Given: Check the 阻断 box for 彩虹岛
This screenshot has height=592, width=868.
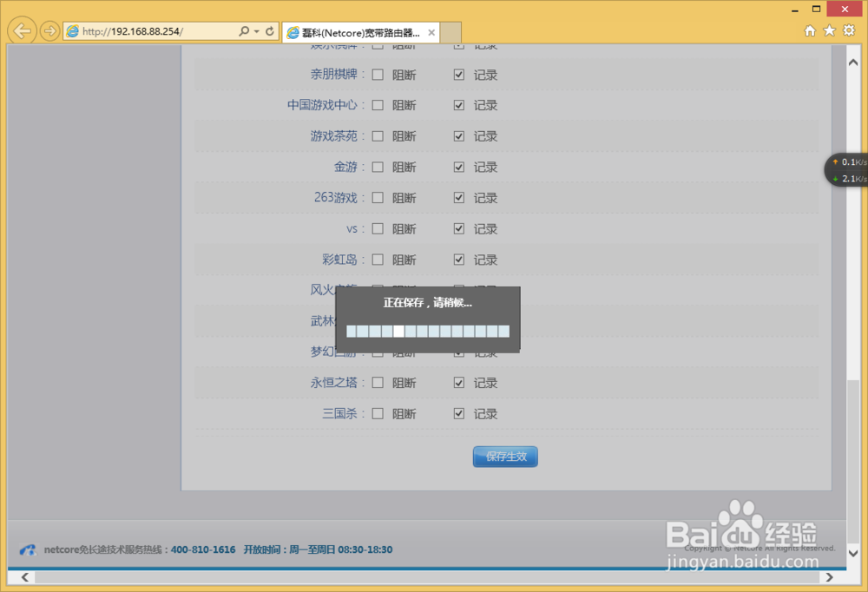Looking at the screenshot, I should tap(378, 259).
